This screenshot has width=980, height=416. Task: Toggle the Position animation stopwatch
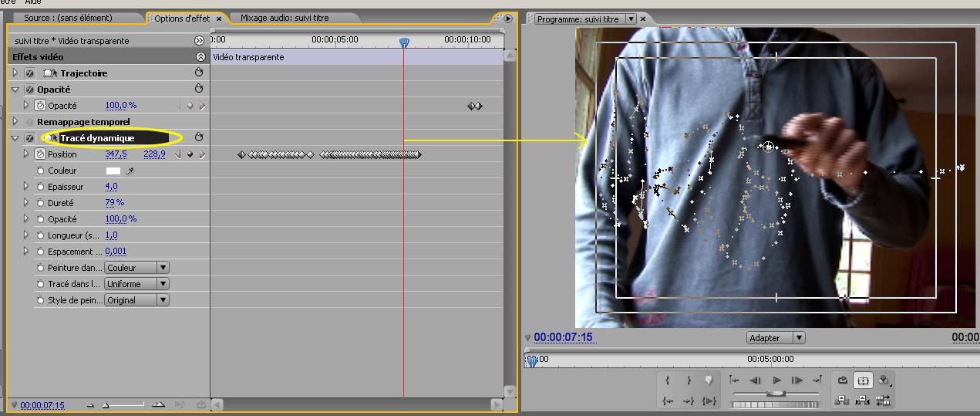tap(41, 154)
